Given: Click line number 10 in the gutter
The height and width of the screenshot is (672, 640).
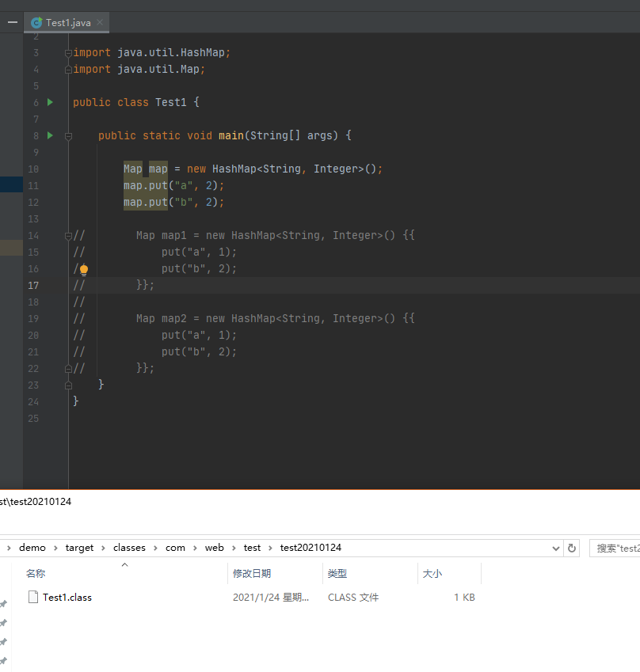Looking at the screenshot, I should pyautogui.click(x=33, y=169).
